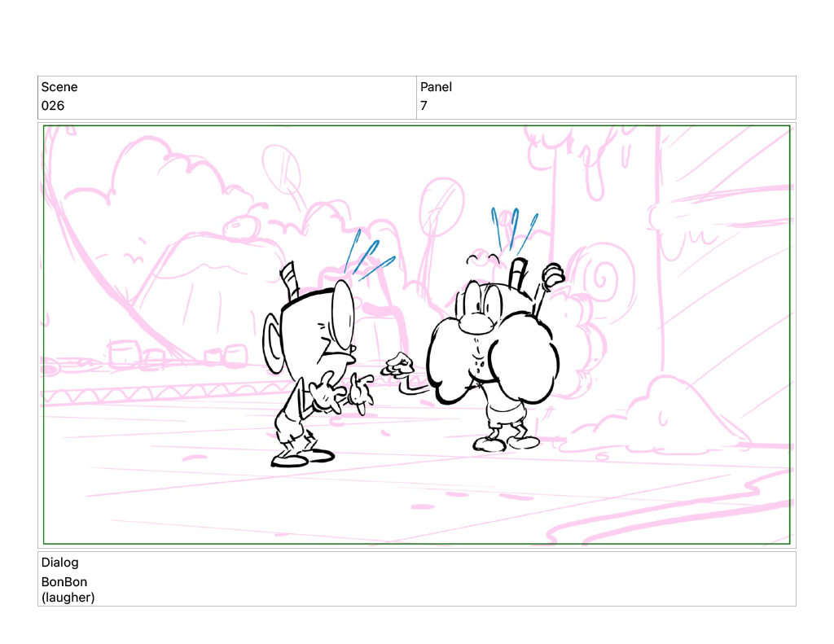834x644 pixels.
Task: Select the BonBon character name text
Action: (x=64, y=582)
